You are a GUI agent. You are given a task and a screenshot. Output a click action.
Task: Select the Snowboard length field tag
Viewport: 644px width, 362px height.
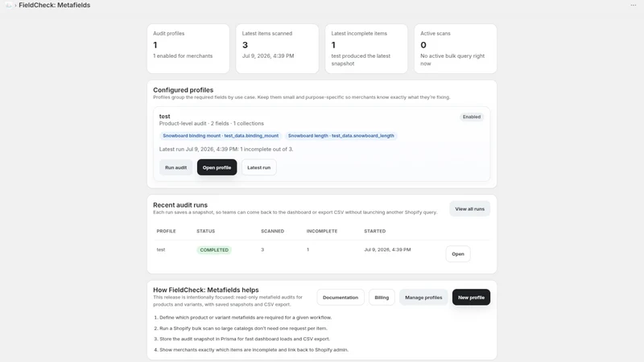[341, 136]
